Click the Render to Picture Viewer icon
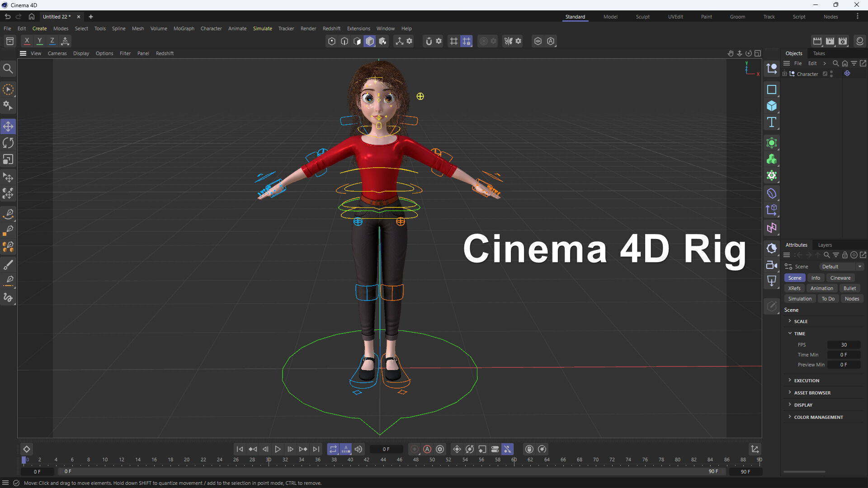Screen dimensions: 868x488 830,41
